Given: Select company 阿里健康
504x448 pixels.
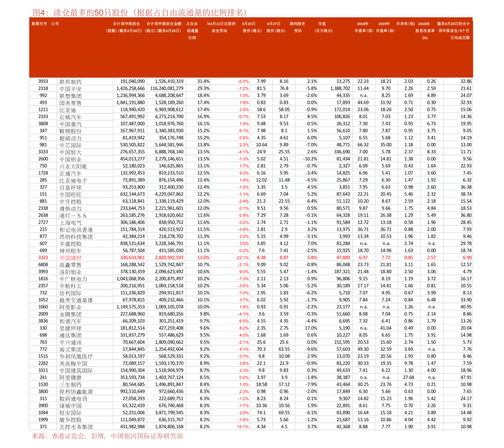Looking at the screenshot, I should point(70,378).
